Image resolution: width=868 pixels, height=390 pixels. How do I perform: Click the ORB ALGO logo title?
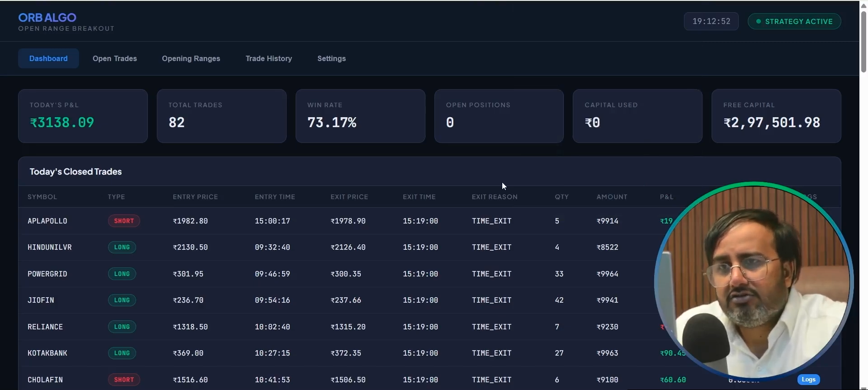coord(47,17)
